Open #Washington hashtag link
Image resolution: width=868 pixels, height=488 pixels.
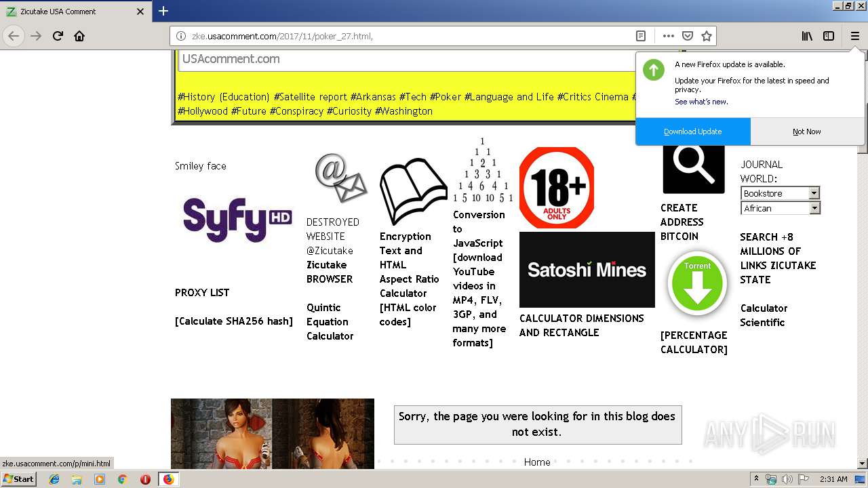click(404, 111)
